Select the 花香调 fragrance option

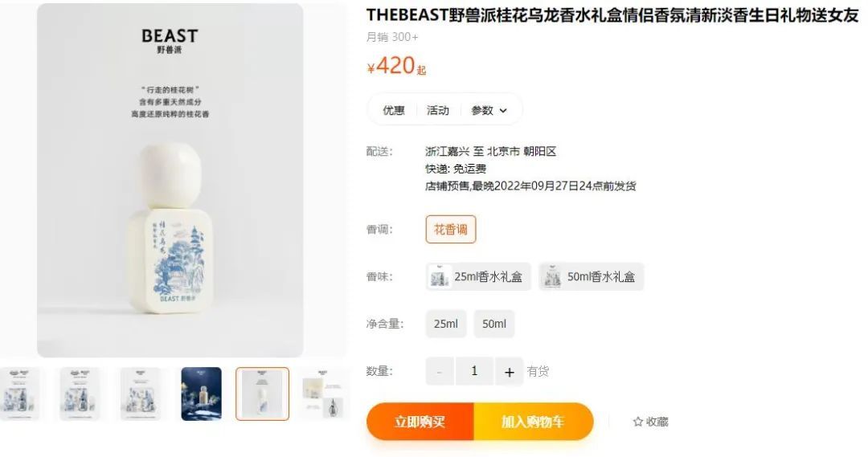click(x=451, y=229)
